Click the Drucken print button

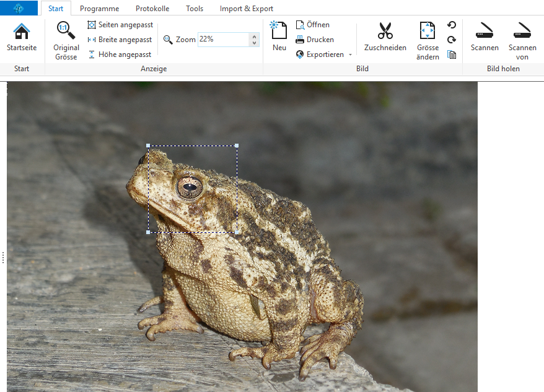click(315, 40)
